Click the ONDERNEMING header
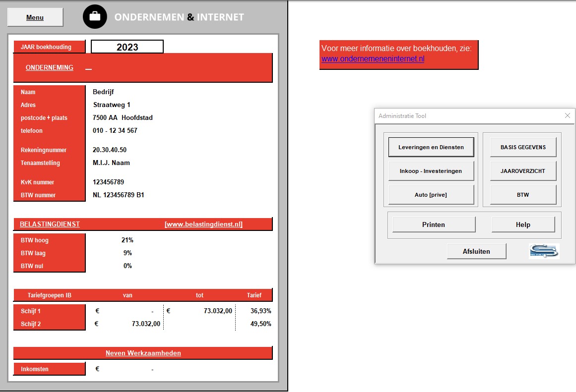Screen dimensions: 576x392 (50, 68)
